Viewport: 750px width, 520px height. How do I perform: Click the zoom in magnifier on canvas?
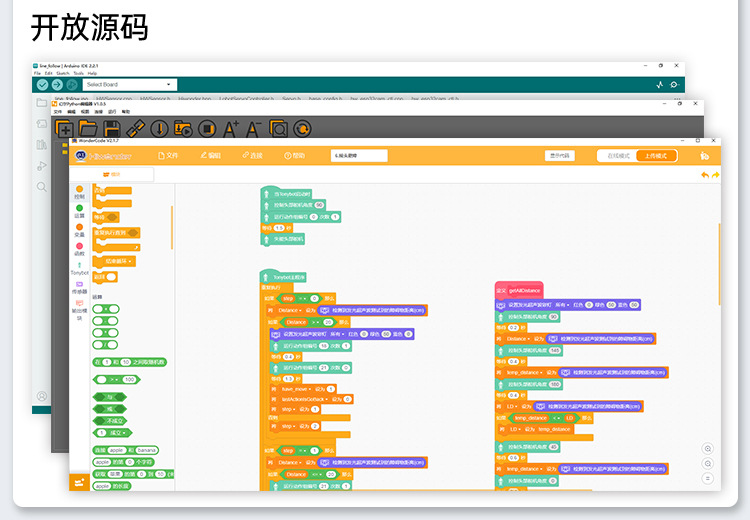(x=708, y=449)
